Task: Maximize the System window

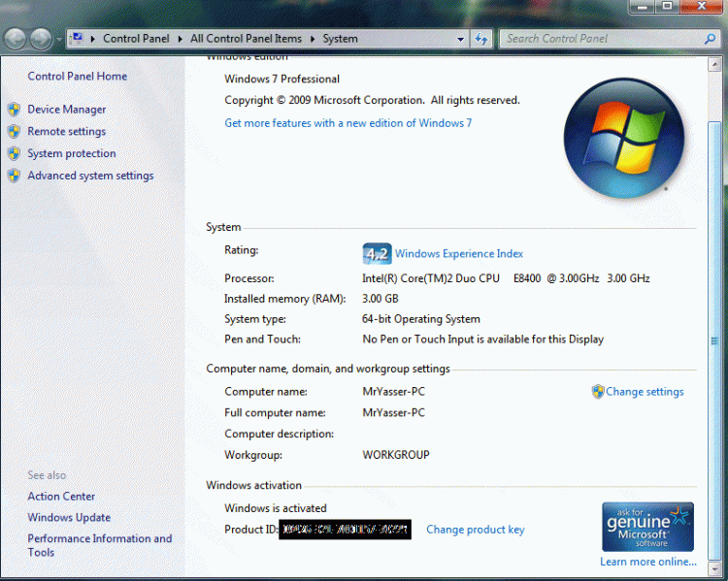Action: (667, 6)
